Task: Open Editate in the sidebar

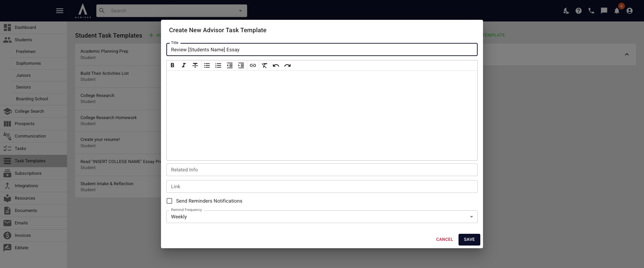Action: [x=34, y=248]
